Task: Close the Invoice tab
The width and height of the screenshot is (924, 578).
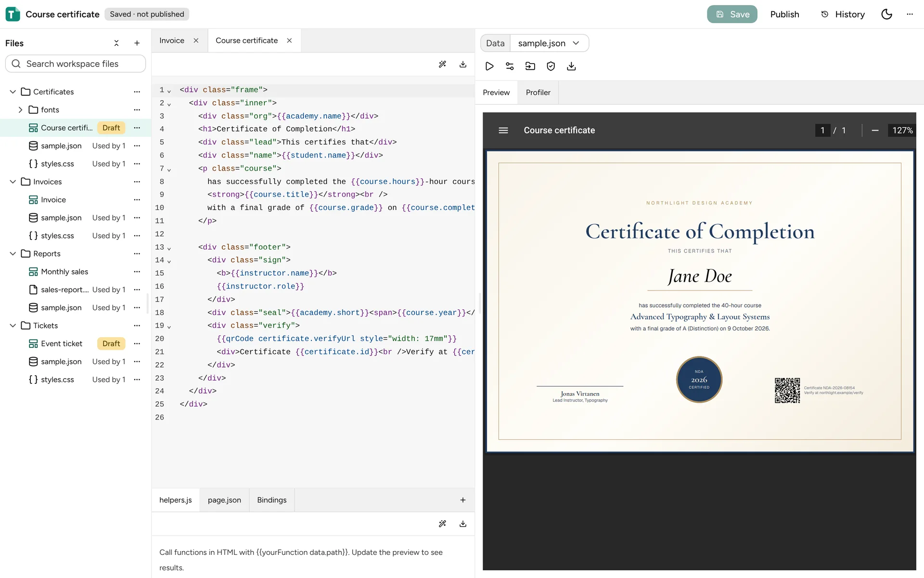Action: tap(196, 41)
